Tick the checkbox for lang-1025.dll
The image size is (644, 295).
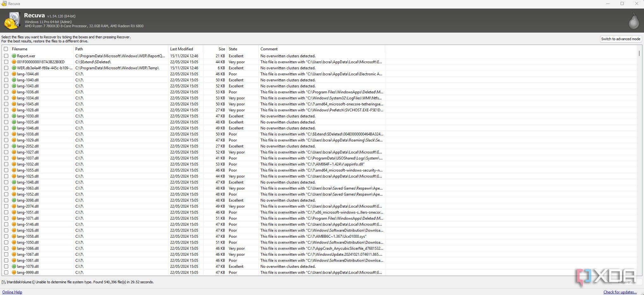6,176
